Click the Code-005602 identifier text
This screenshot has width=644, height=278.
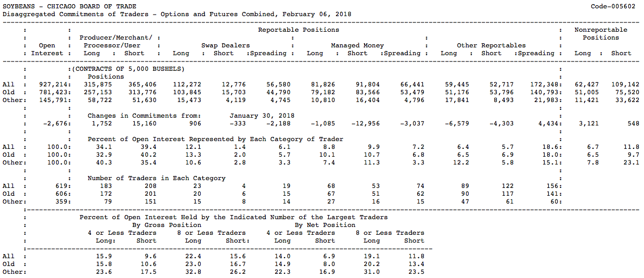click(x=613, y=6)
